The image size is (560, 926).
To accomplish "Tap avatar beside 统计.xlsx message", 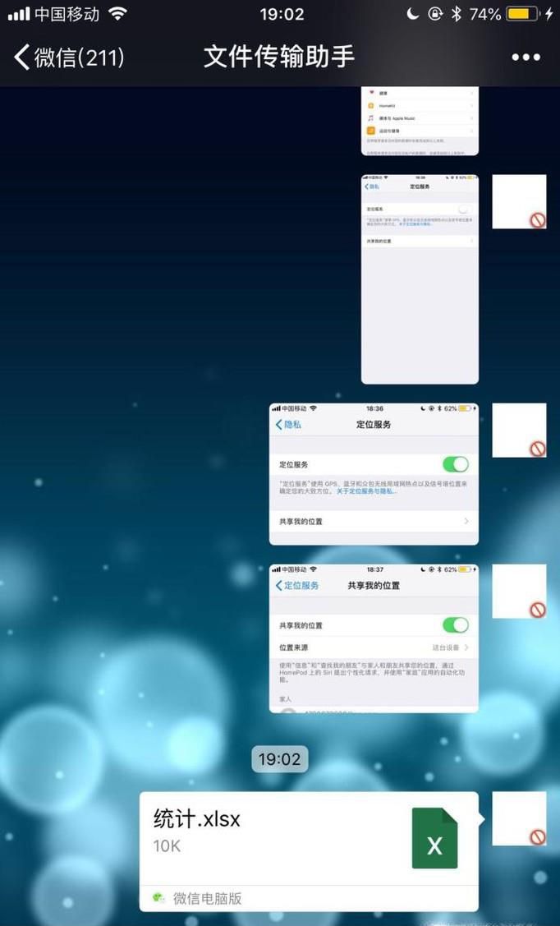I will pos(519,818).
